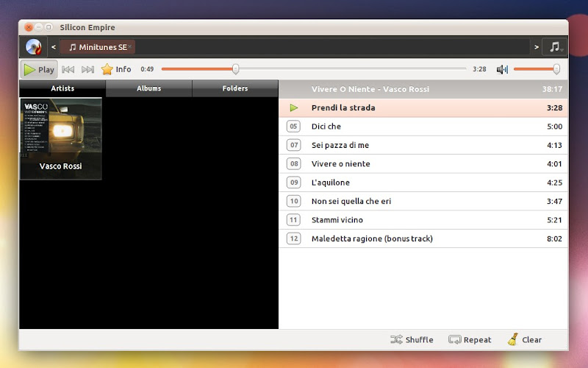Click the Vivere O Niente album header
The image size is (588, 368).
423,89
